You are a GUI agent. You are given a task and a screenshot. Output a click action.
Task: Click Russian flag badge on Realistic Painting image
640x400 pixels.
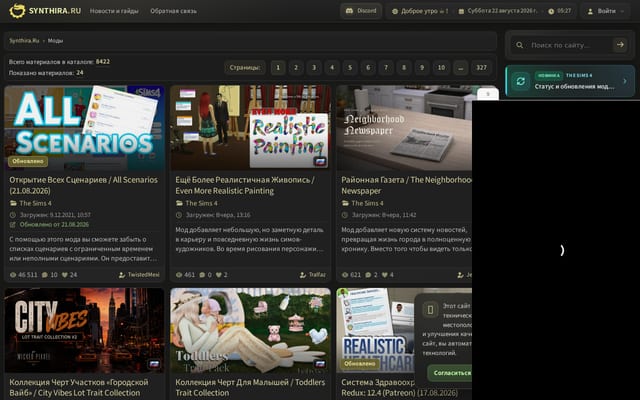coord(320,161)
